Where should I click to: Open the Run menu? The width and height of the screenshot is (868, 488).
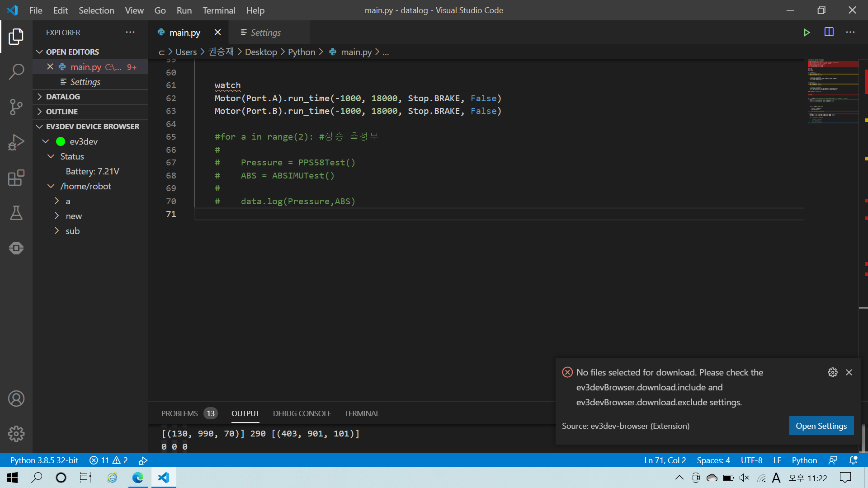click(x=184, y=10)
